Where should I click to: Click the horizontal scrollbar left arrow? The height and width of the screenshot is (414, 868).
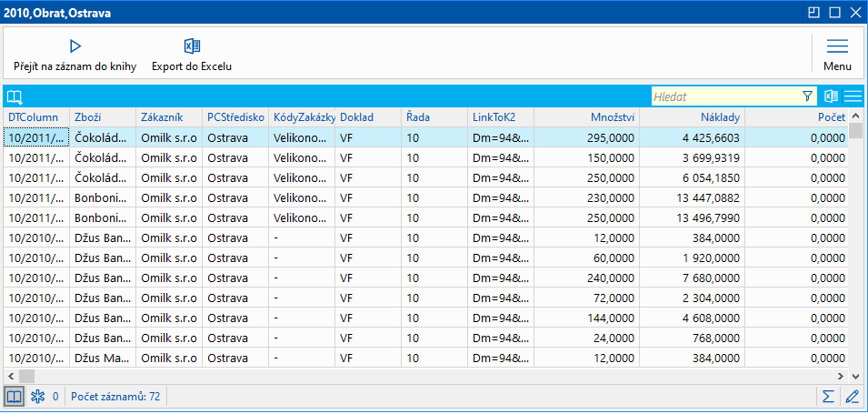tap(10, 376)
